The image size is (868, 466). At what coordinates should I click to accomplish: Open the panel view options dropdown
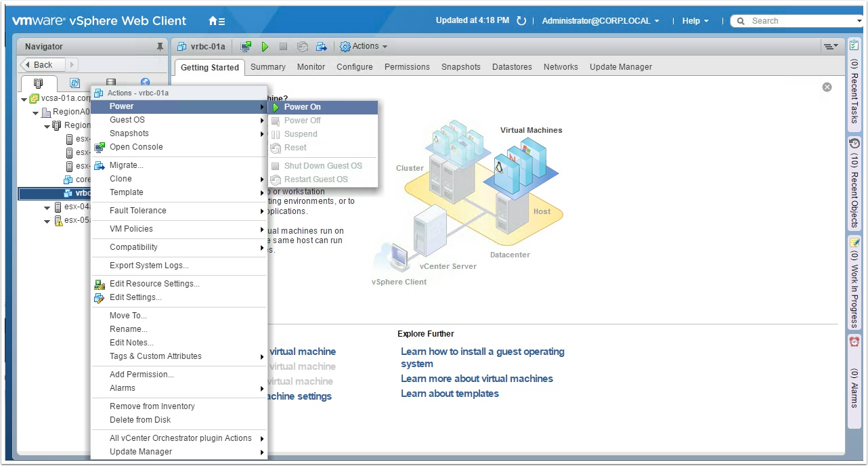click(x=830, y=46)
